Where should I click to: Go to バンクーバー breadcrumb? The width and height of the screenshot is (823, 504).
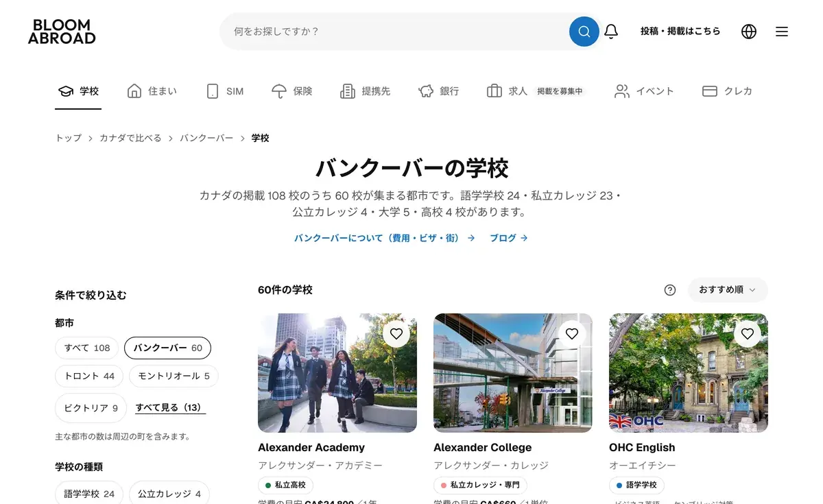(x=206, y=139)
